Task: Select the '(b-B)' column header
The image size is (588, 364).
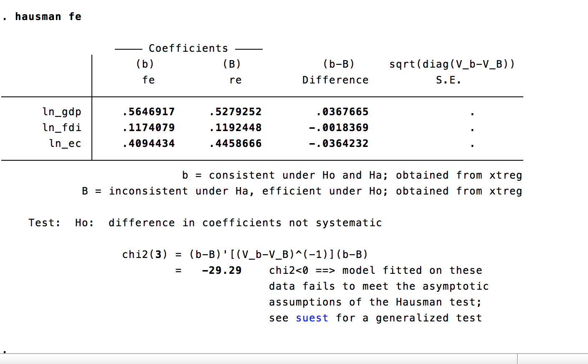Action: 339,64
